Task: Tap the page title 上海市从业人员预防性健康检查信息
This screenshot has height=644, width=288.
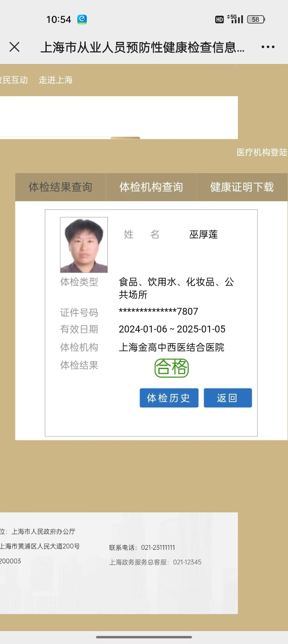Action: 142,47
